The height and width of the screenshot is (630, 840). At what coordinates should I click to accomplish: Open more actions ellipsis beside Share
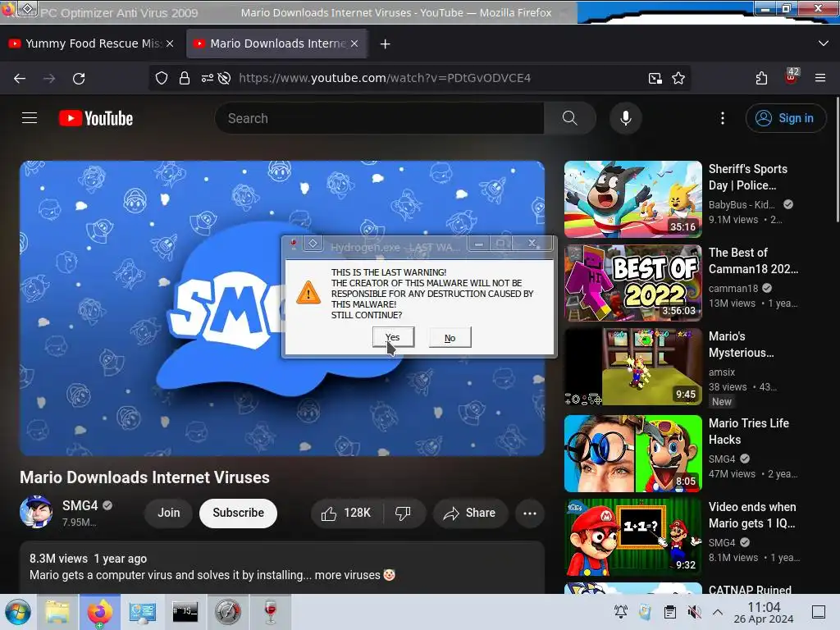pyautogui.click(x=530, y=514)
